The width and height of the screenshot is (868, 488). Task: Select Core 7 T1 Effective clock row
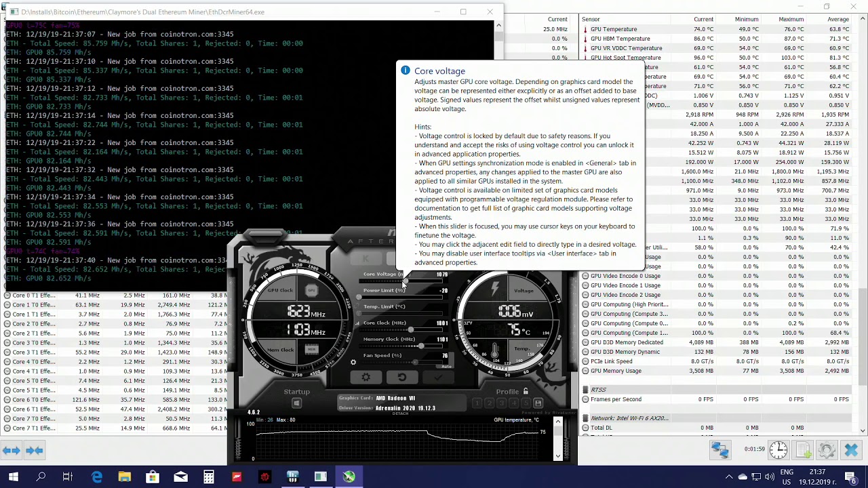point(115,428)
